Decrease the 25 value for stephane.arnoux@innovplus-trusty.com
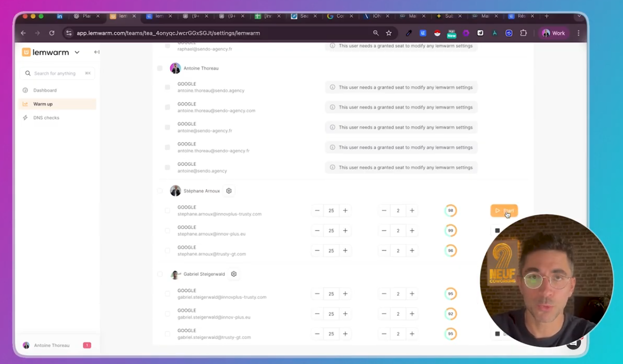 [x=317, y=210]
